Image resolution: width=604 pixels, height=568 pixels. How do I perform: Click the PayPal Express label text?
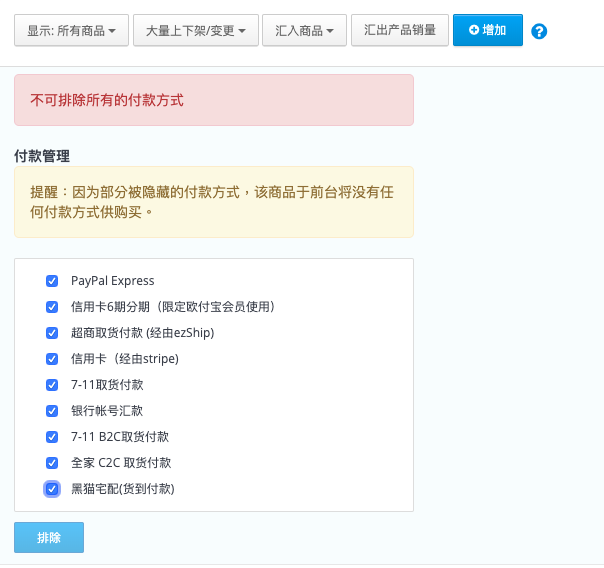point(112,281)
